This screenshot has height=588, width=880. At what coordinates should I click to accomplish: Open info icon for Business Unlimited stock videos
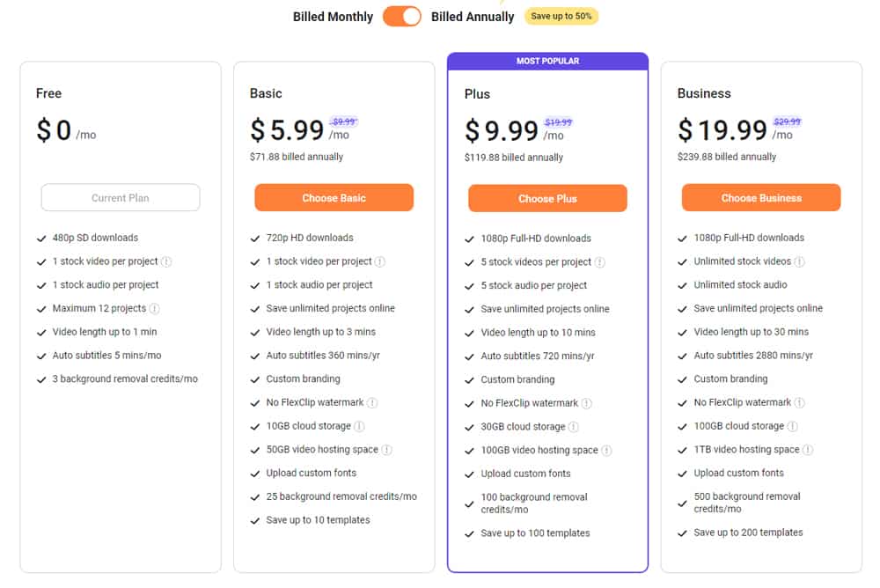(800, 261)
